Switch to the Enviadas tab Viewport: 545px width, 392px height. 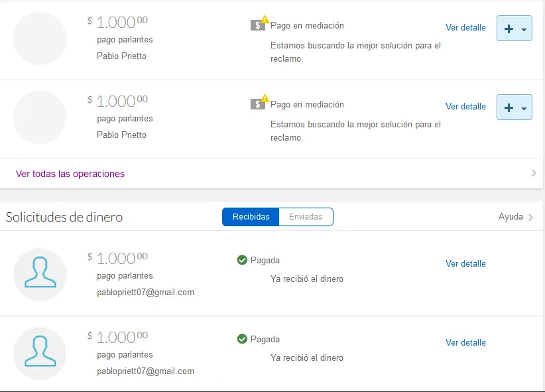[x=306, y=217]
